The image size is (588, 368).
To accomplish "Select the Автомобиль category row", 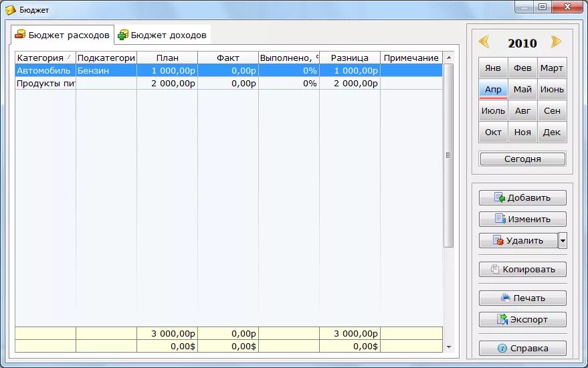I will click(229, 70).
